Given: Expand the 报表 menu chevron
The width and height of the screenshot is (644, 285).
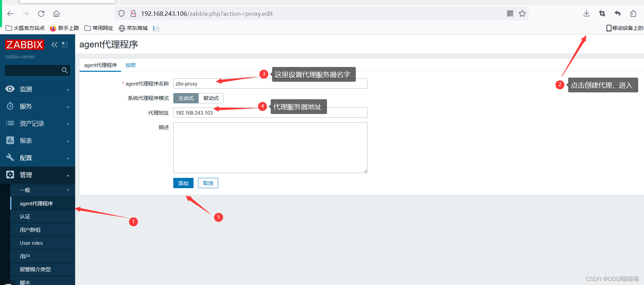Looking at the screenshot, I should click(68, 141).
